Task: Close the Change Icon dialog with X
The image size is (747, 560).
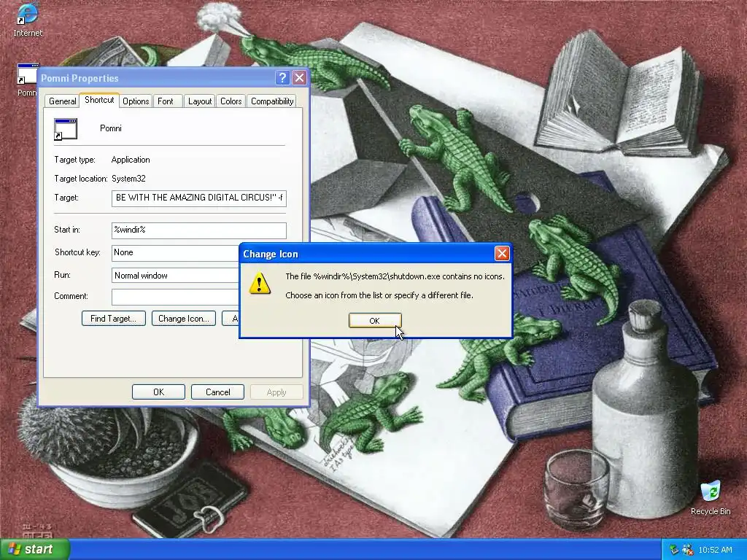Action: 502,253
